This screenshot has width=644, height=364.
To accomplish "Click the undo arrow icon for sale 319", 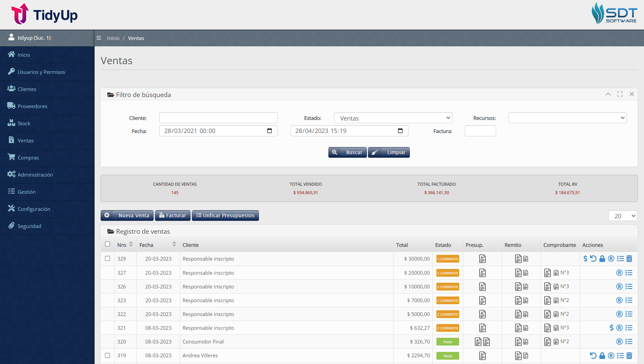I will (593, 355).
